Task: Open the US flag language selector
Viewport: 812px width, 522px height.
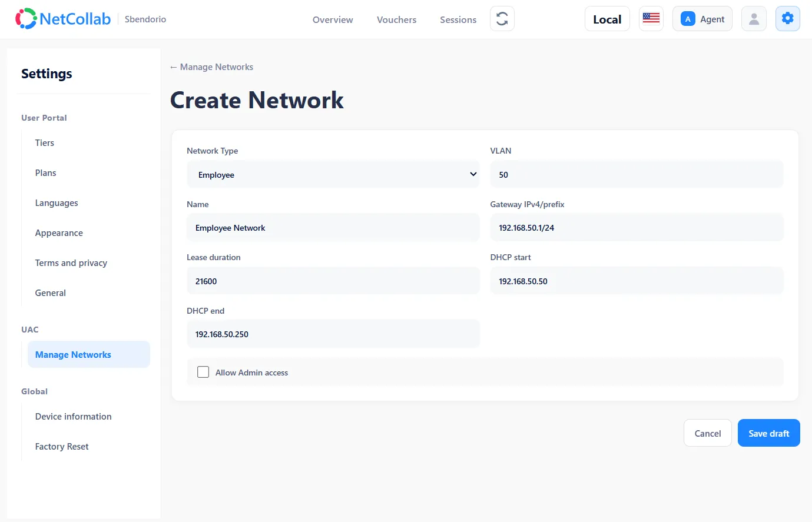Action: coord(651,19)
